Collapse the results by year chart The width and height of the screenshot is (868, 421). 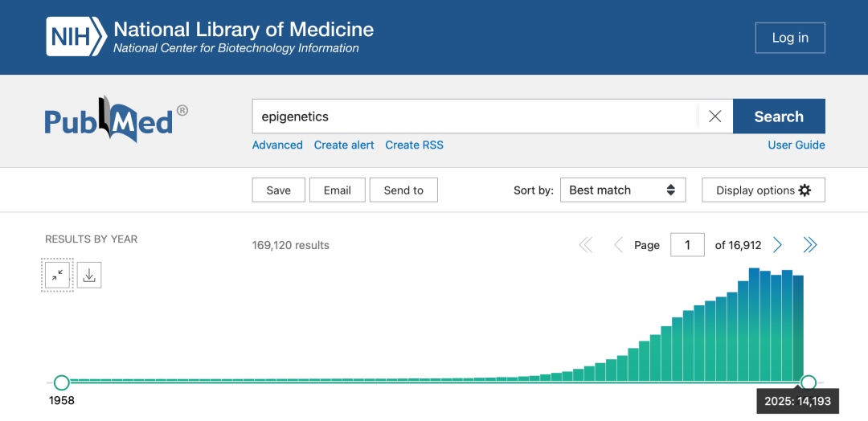(x=57, y=275)
